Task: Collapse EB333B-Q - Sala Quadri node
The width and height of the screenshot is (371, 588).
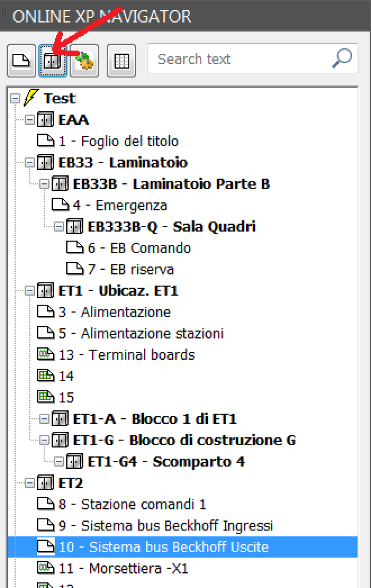Action: (x=59, y=227)
